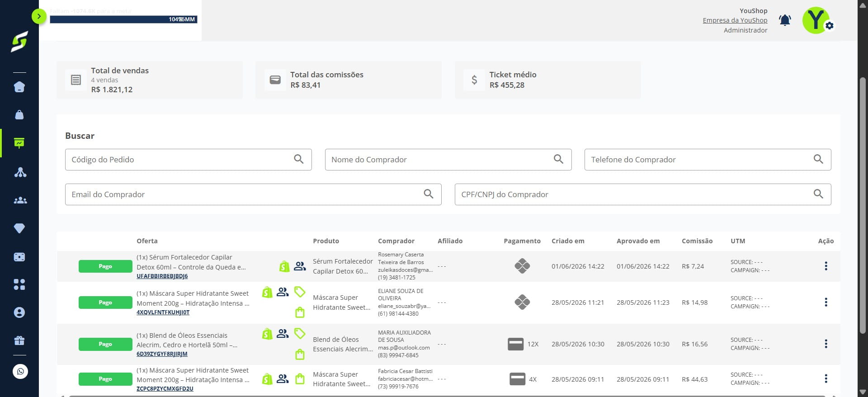Open Empresa da YouShop link

tap(735, 20)
